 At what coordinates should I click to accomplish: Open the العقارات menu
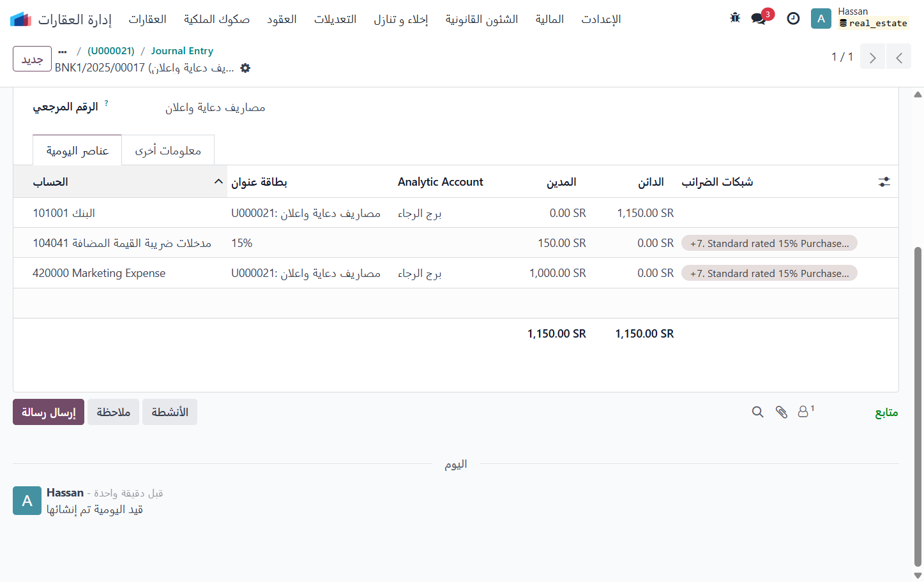pos(148,19)
